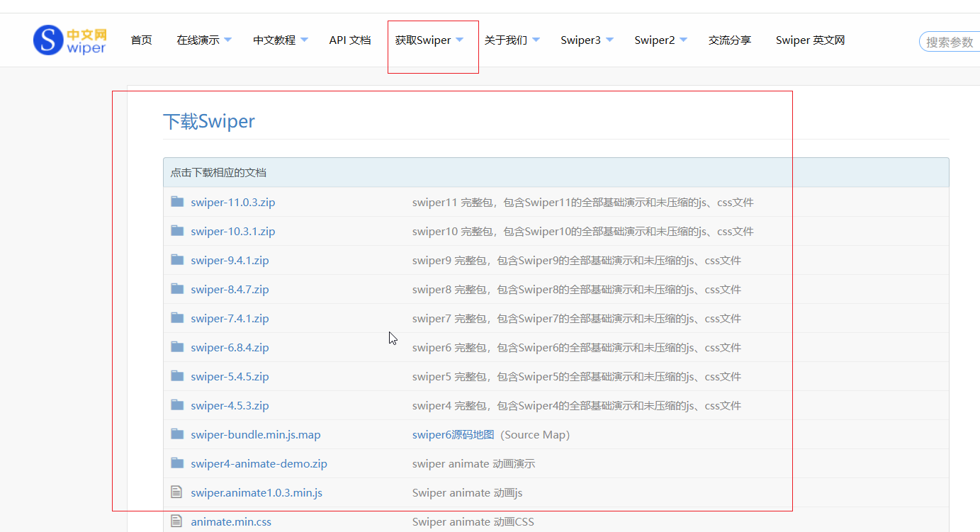Download swiper4-animate-demo.zip
The width and height of the screenshot is (980, 532).
coord(259,464)
